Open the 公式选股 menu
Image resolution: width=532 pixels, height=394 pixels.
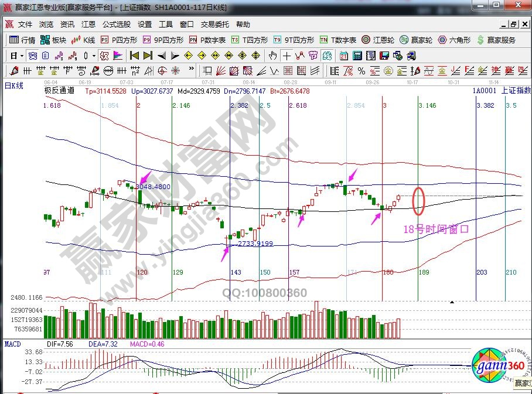(x=117, y=25)
